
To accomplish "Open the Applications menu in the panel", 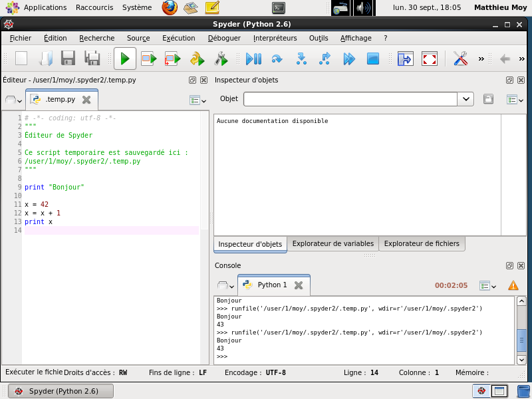I will click(x=37, y=7).
